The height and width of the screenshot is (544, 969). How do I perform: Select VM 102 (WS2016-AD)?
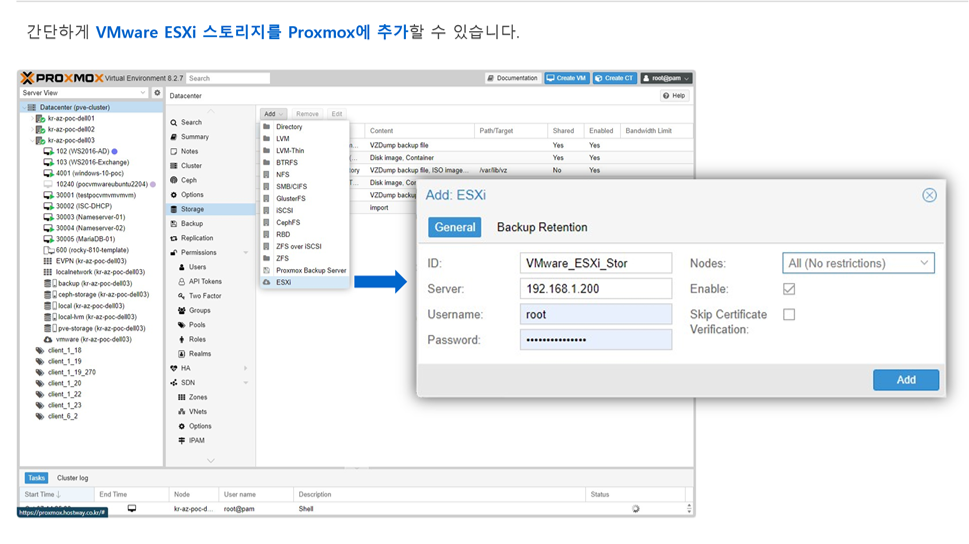pos(82,151)
